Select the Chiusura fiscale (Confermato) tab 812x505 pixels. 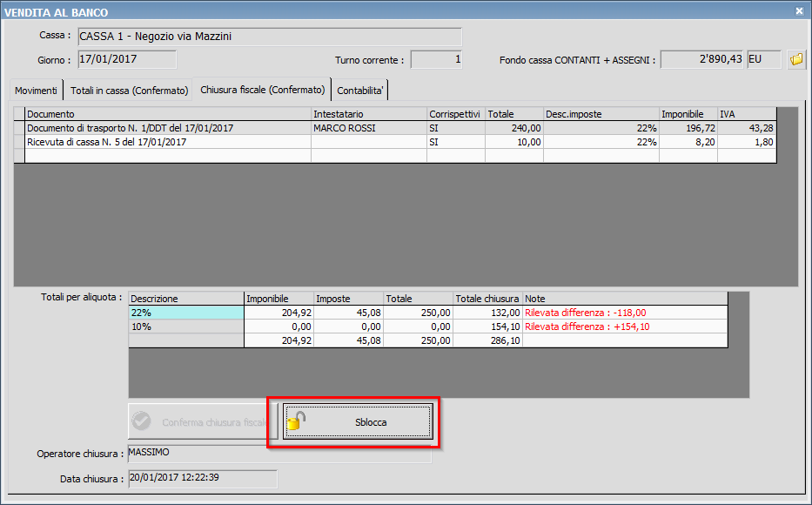262,89
